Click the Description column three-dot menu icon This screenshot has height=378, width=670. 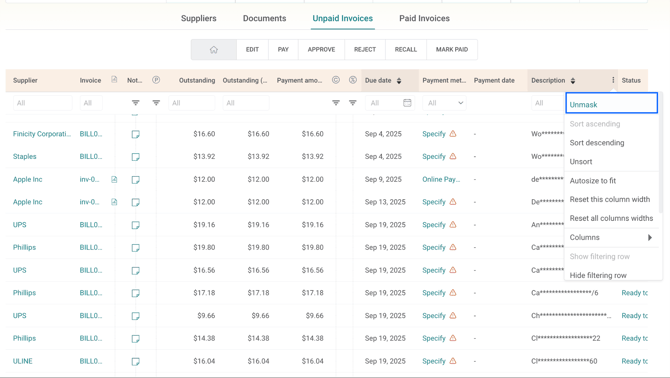[613, 80]
